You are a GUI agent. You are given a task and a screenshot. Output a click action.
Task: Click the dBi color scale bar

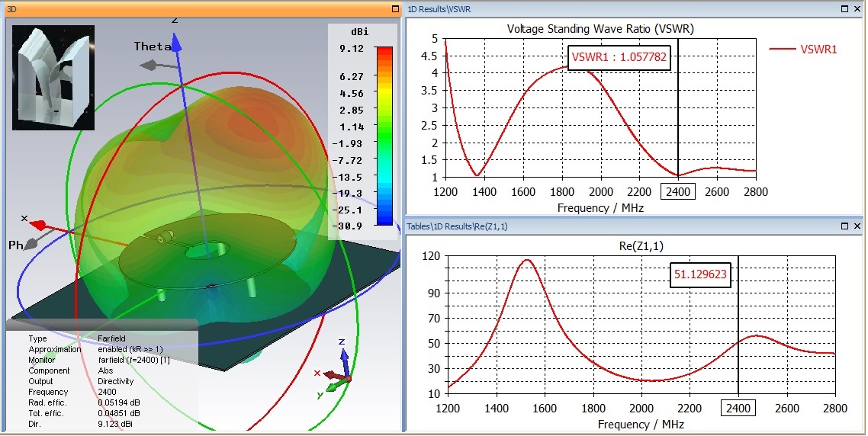(384, 136)
